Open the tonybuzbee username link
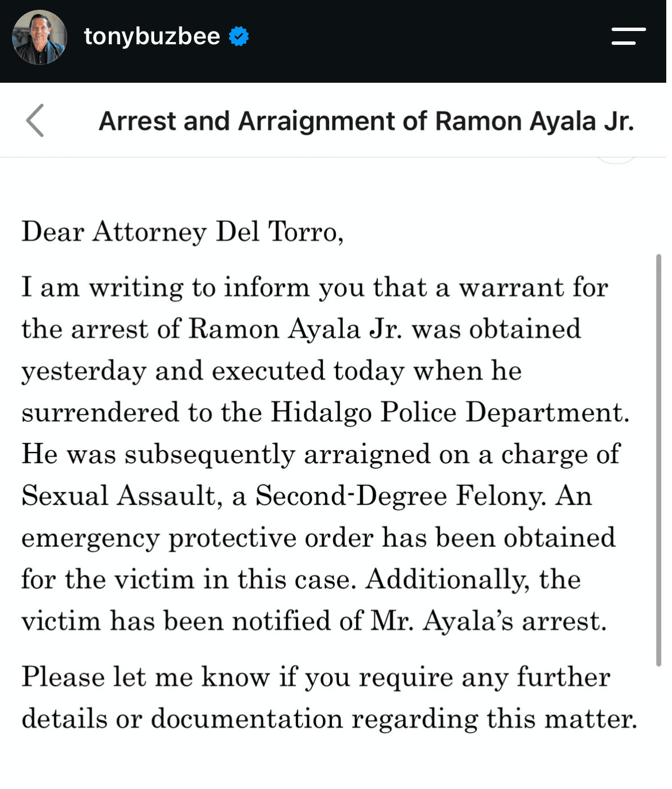672x789 pixels. point(152,36)
